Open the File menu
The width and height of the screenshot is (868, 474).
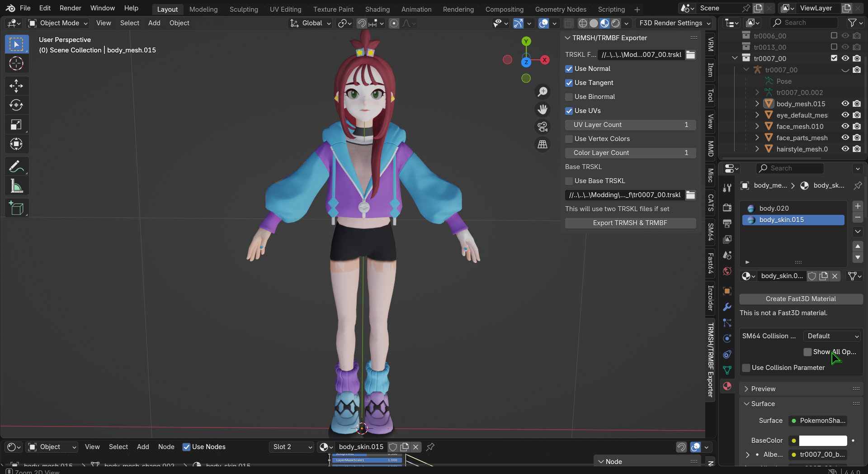(25, 8)
